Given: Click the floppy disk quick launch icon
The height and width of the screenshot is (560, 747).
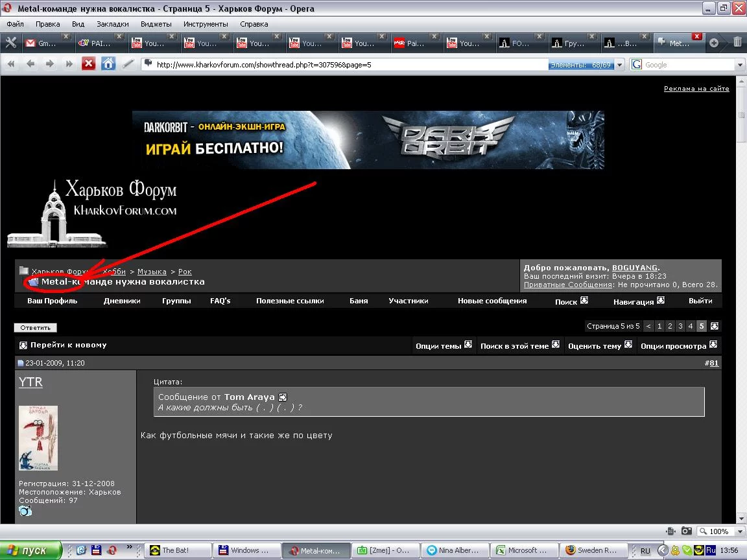Looking at the screenshot, I should coord(96,550).
